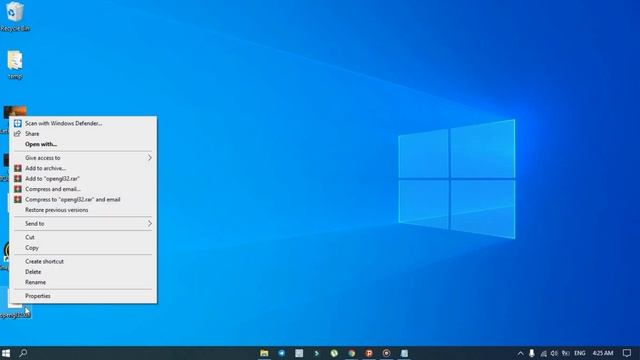Choose Rename from the context menu
This screenshot has height=360, width=640.
pos(83,282)
